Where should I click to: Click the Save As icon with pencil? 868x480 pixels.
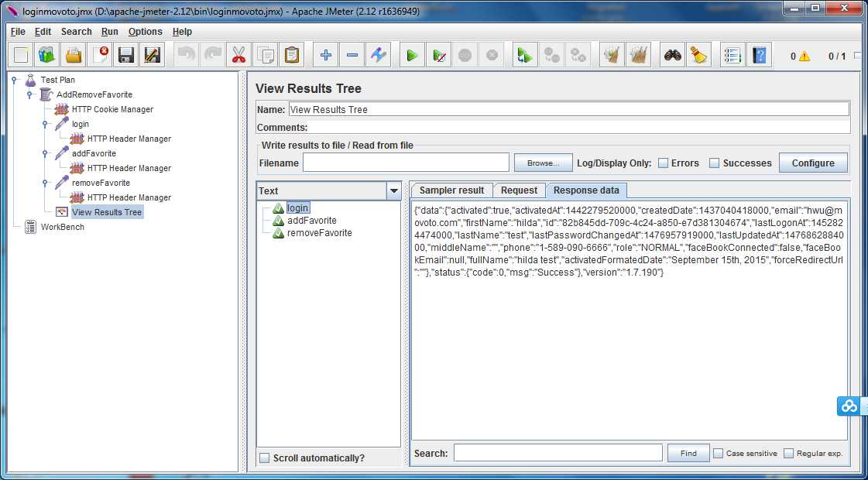[x=152, y=56]
